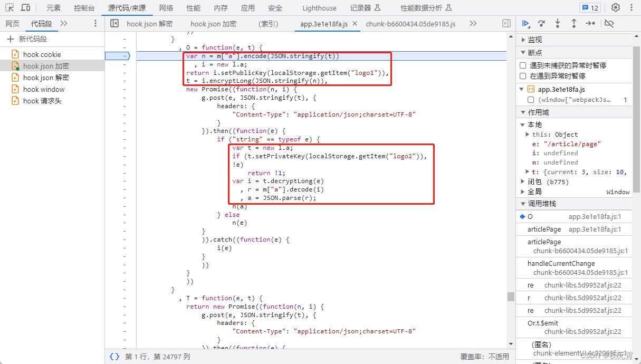The height and width of the screenshot is (364, 641).
Task: Switch to the 元素 panel
Action: 53,8
